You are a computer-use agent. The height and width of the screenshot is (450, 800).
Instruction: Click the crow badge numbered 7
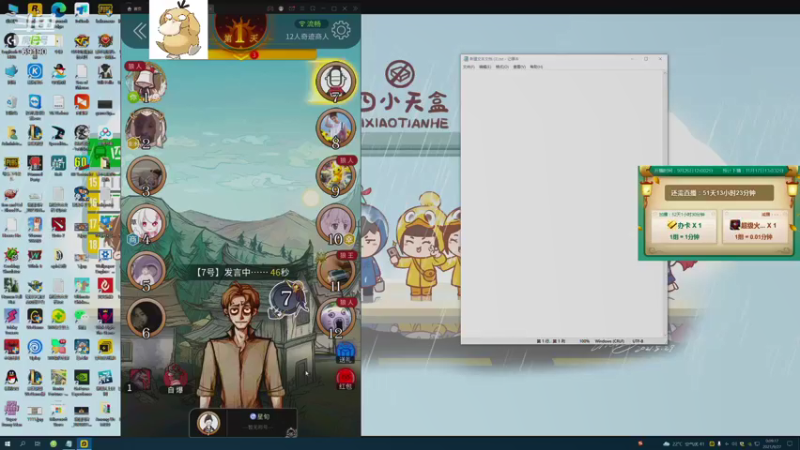pos(287,299)
